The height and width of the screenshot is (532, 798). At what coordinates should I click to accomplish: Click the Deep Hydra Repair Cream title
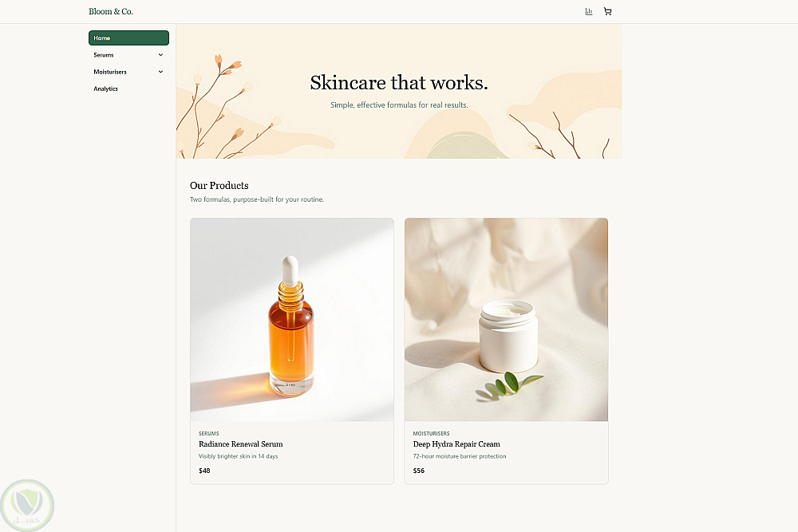tap(456, 444)
